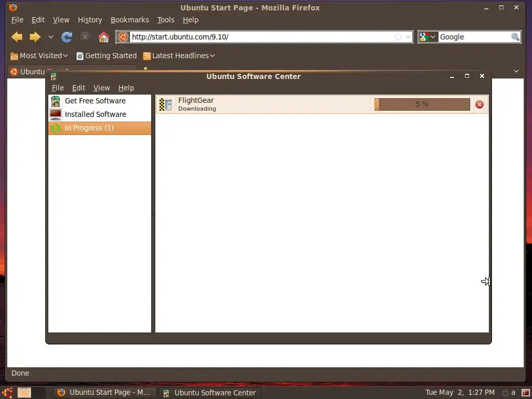Viewport: 532px width, 399px height.
Task: Open the Most Visited bookmarks folder
Action: click(39, 56)
